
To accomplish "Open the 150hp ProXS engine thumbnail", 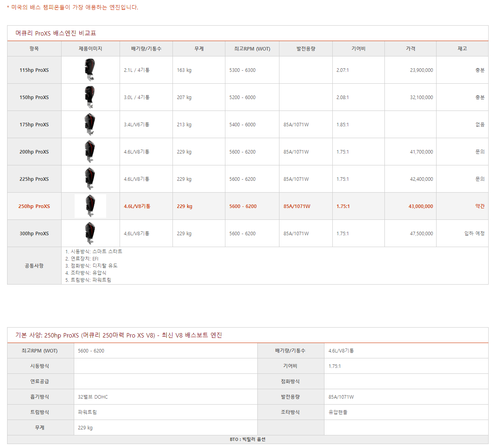I will tap(90, 97).
